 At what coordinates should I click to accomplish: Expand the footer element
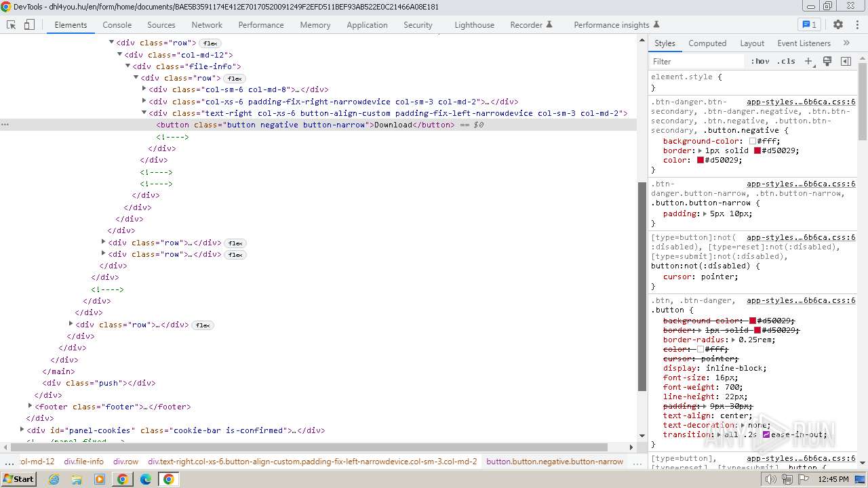click(30, 407)
